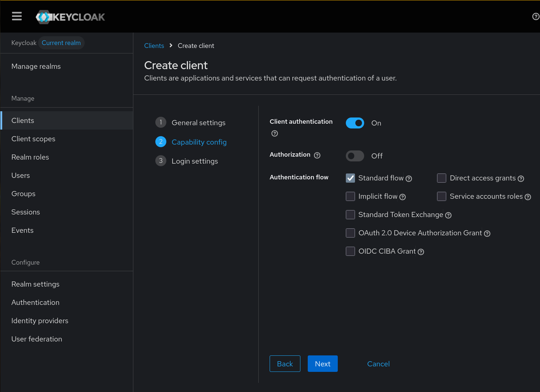Screen dimensions: 540x392
Task: Check Service accounts roles checkbox
Action: tap(442, 196)
